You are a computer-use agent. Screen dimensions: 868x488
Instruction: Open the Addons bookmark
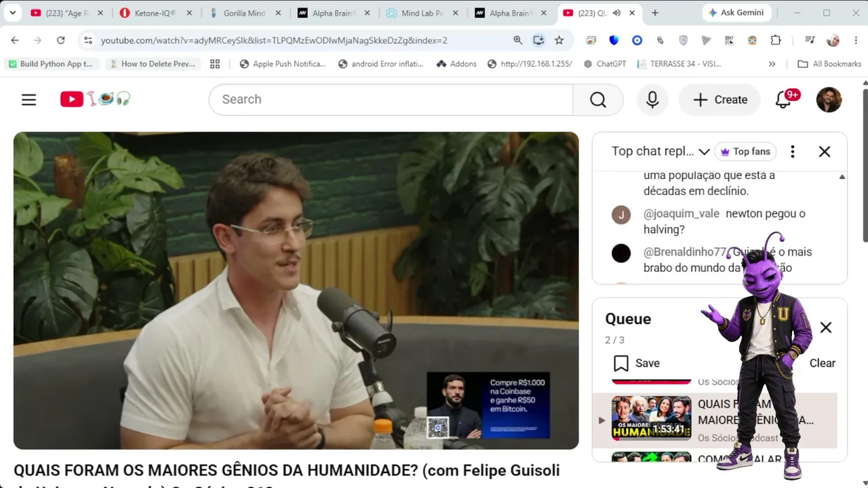(456, 64)
